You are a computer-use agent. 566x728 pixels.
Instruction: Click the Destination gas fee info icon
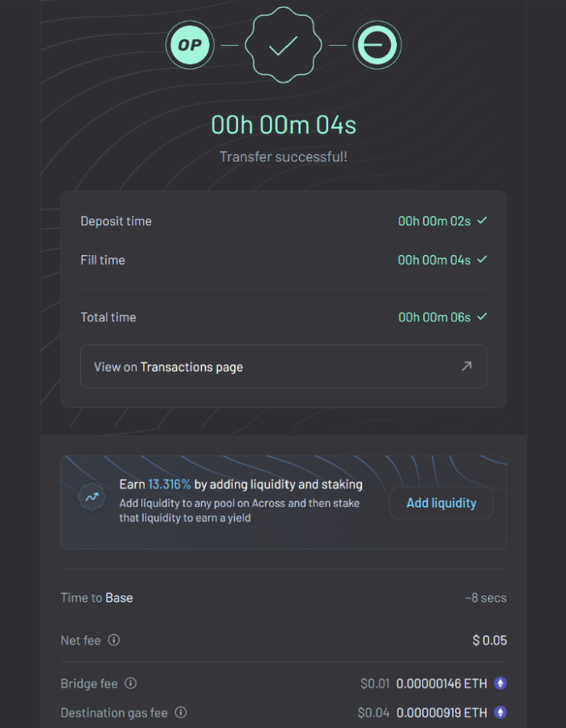(181, 712)
